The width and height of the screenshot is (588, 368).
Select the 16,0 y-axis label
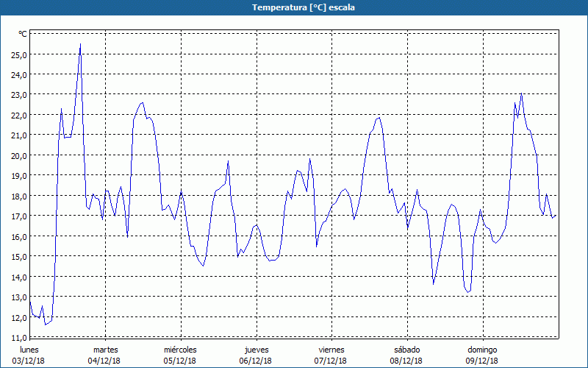[19, 236]
